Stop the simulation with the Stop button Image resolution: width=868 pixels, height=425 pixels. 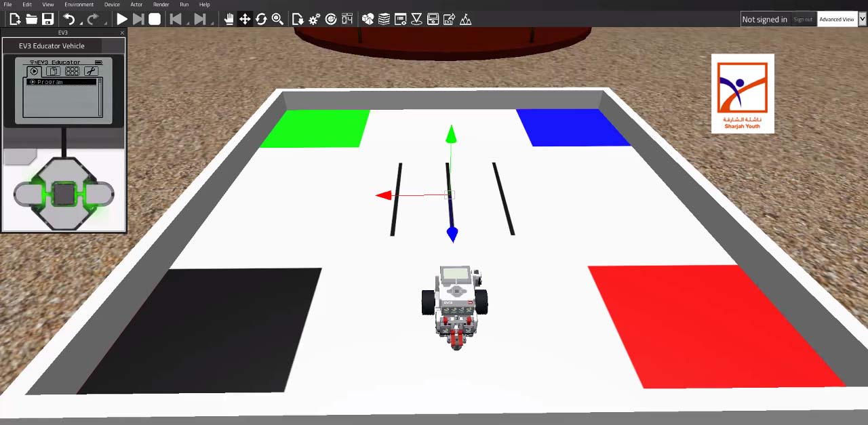pos(155,20)
